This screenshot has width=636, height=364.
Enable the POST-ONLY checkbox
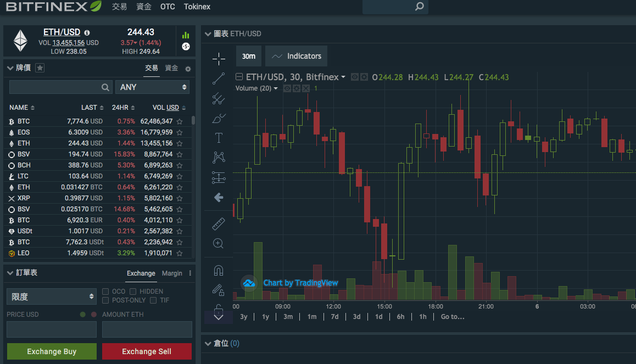(x=105, y=300)
